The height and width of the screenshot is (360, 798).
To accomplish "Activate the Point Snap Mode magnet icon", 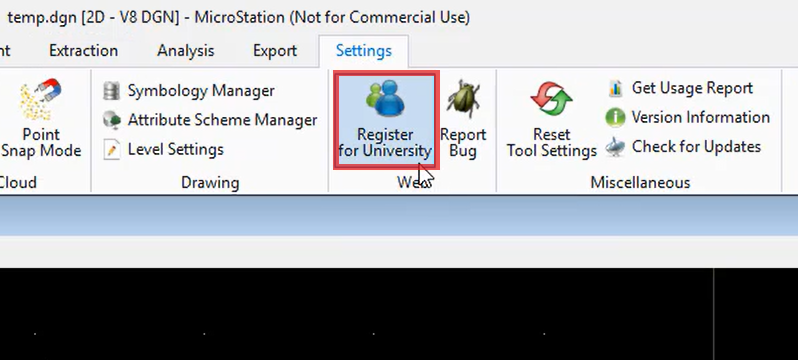I will [40, 99].
